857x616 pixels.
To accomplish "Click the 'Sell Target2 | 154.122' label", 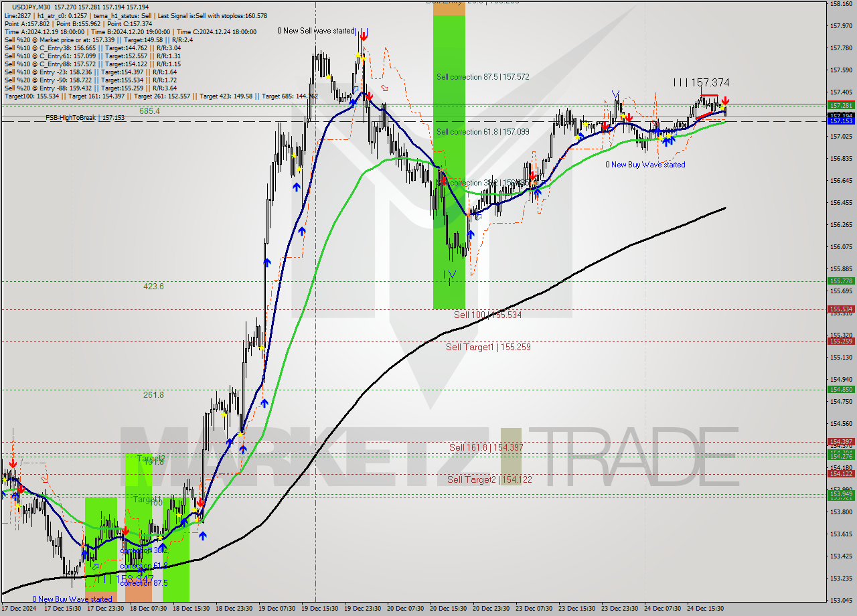I will [489, 479].
